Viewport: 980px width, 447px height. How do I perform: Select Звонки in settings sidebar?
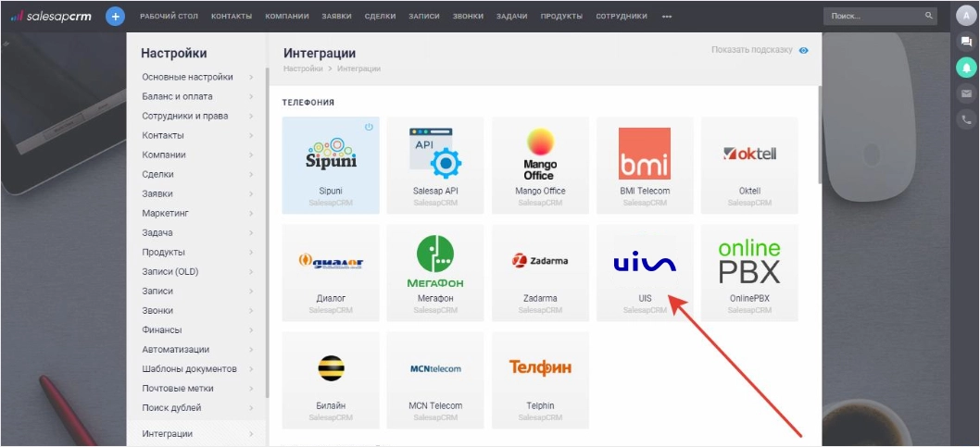coord(197,310)
